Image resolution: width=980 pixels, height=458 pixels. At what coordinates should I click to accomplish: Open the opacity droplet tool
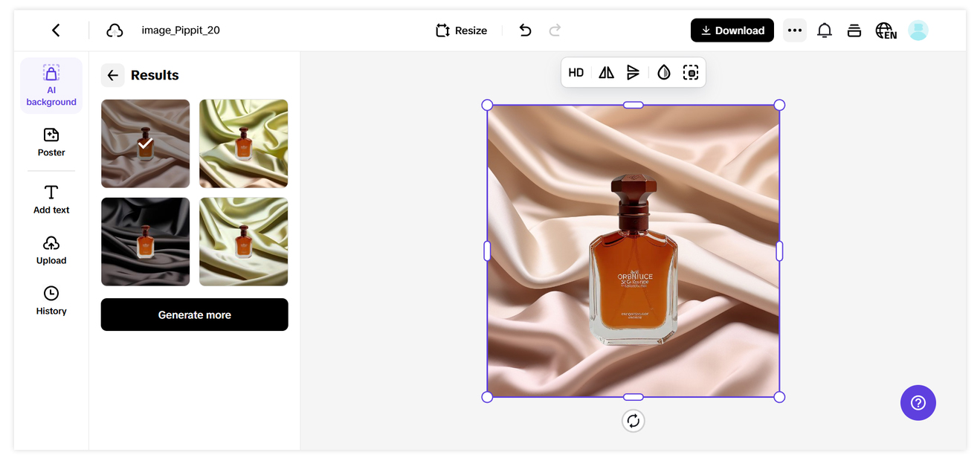point(664,73)
